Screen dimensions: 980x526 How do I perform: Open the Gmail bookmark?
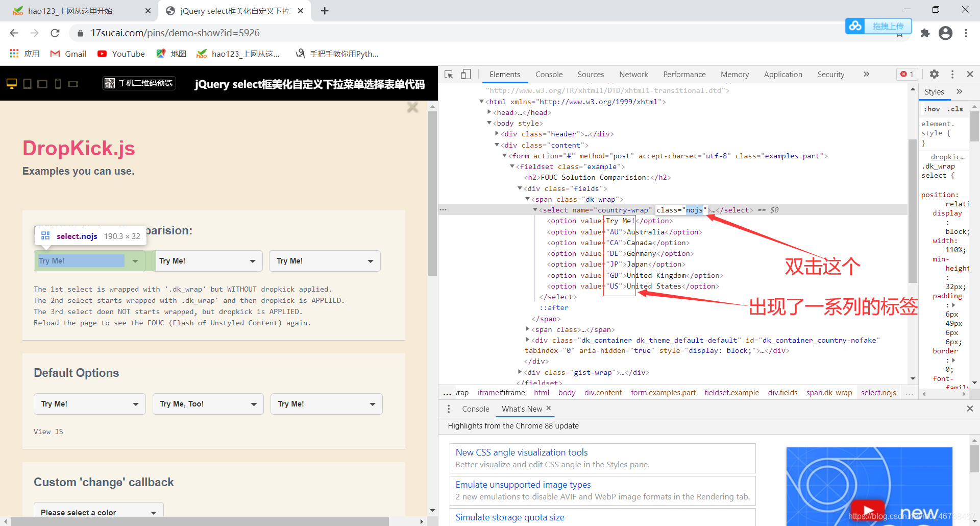[x=68, y=54]
